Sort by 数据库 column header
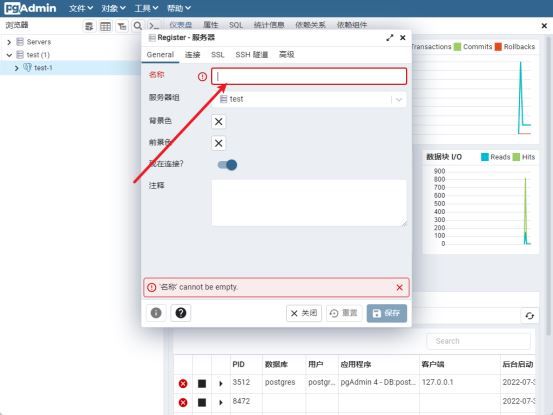Viewport: 553px width, 415px height. [x=276, y=364]
